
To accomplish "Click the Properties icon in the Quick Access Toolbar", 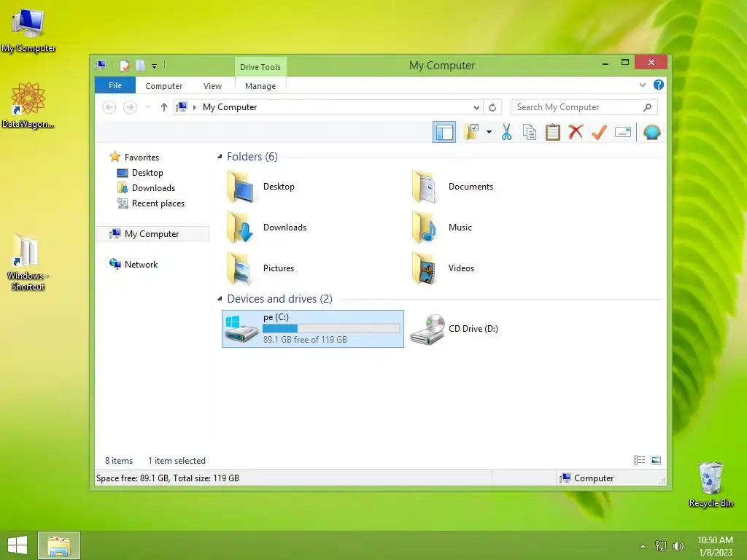I will [124, 65].
